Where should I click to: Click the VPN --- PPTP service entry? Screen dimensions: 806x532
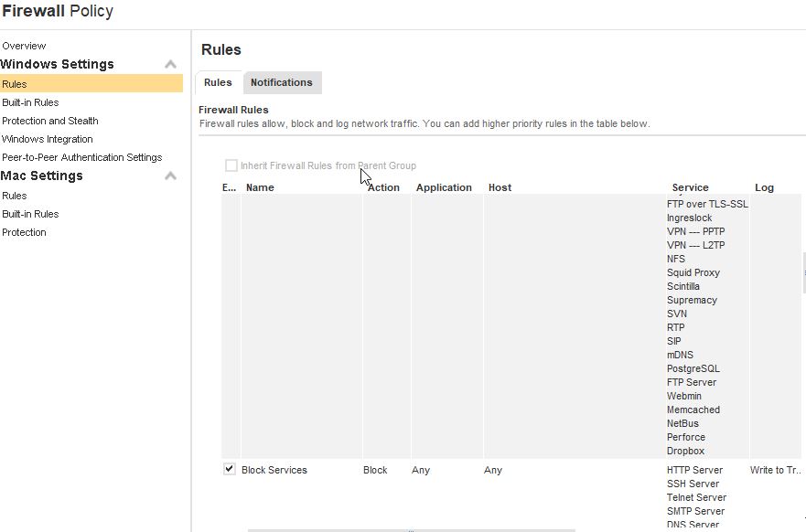pos(696,231)
